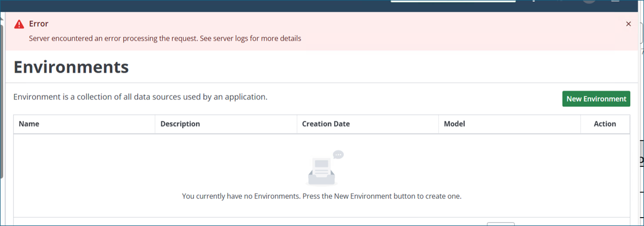Viewport: 644px width, 226px height.
Task: Focus the search field in top bar
Action: point(453,2)
